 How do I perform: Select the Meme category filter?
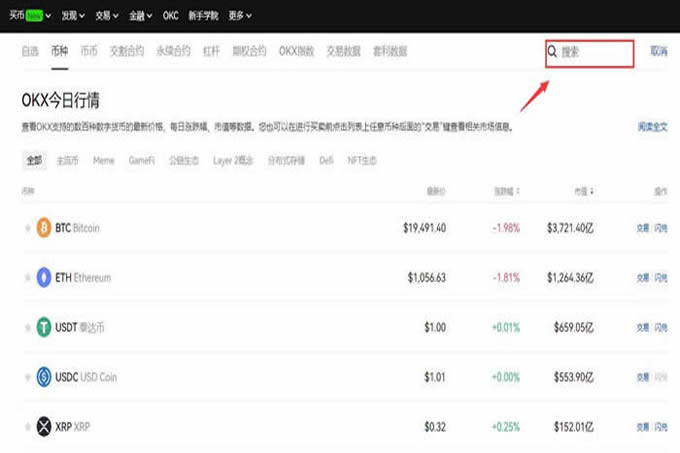[x=103, y=160]
